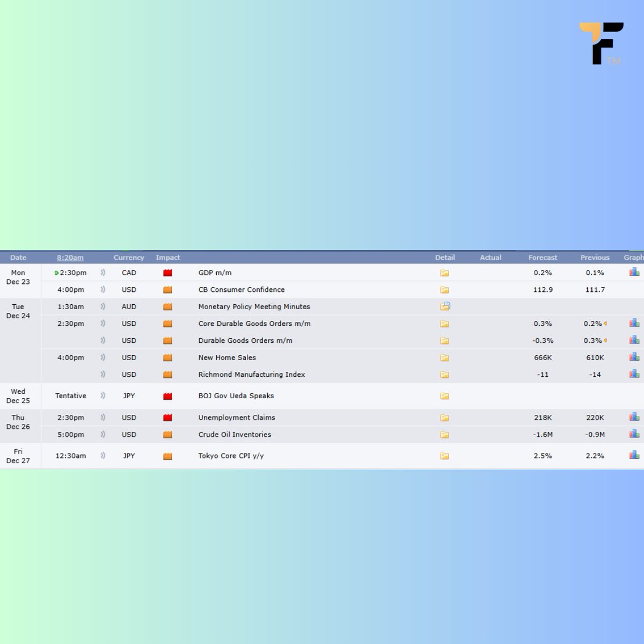Click the Impact column header
This screenshot has height=644, width=644.
click(x=168, y=258)
